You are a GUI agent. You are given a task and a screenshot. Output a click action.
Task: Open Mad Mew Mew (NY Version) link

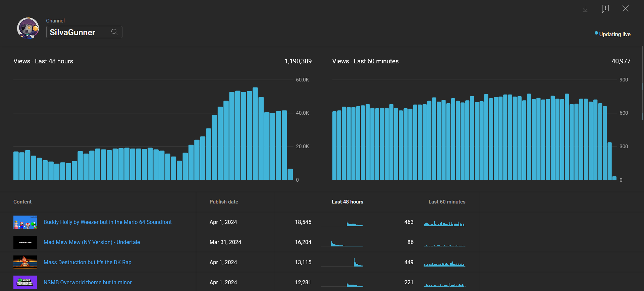[92, 242]
